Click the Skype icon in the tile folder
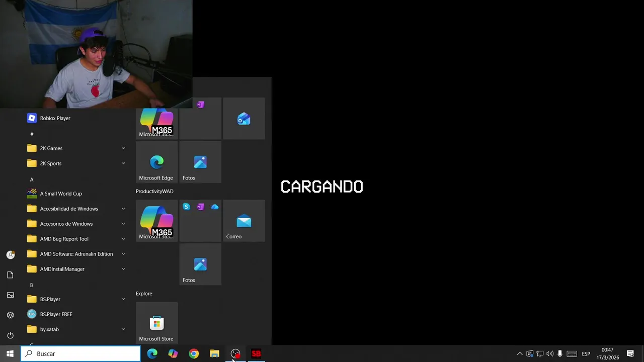The height and width of the screenshot is (362, 644). click(x=187, y=207)
